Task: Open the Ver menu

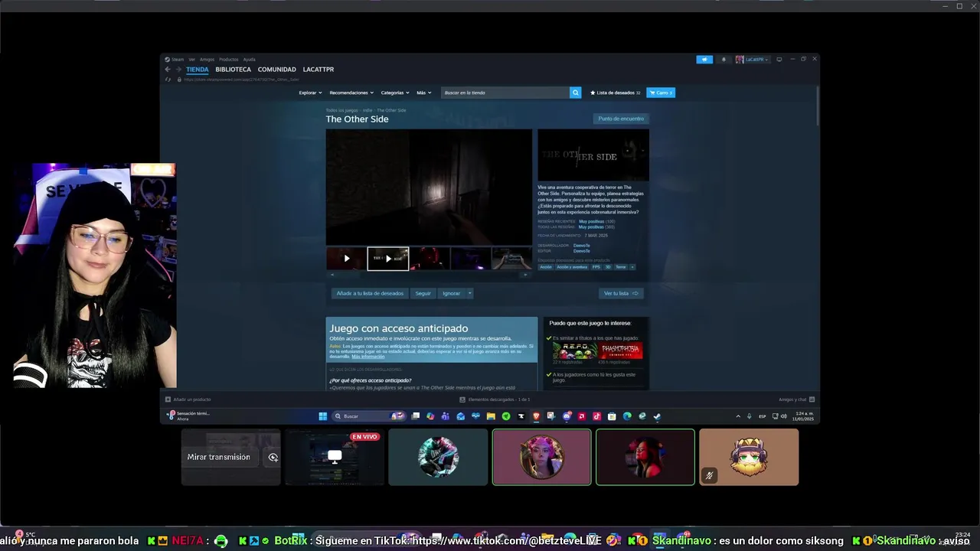Action: point(192,59)
